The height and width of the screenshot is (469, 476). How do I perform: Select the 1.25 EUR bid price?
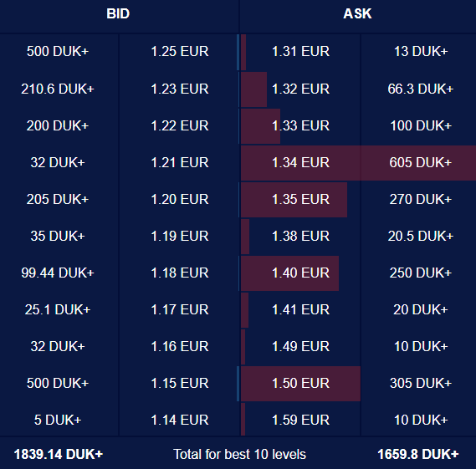(x=180, y=51)
